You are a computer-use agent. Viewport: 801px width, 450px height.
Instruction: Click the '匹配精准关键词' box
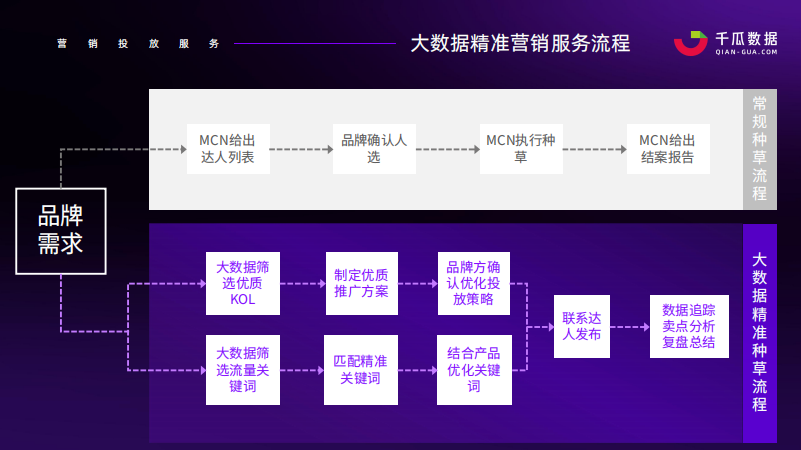[x=361, y=370]
